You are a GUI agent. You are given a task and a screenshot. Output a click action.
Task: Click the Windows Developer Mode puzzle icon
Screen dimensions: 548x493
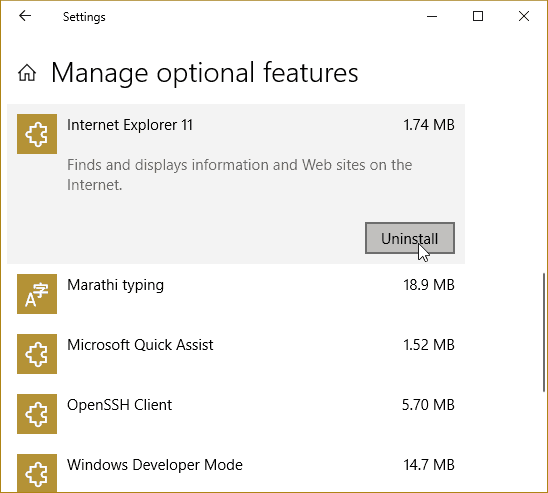(37, 473)
